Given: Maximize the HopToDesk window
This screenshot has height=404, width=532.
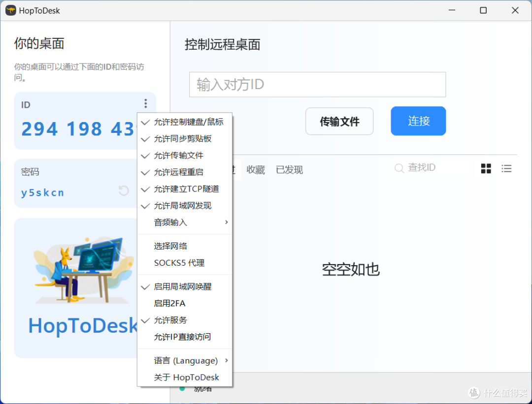Looking at the screenshot, I should coord(483,10).
